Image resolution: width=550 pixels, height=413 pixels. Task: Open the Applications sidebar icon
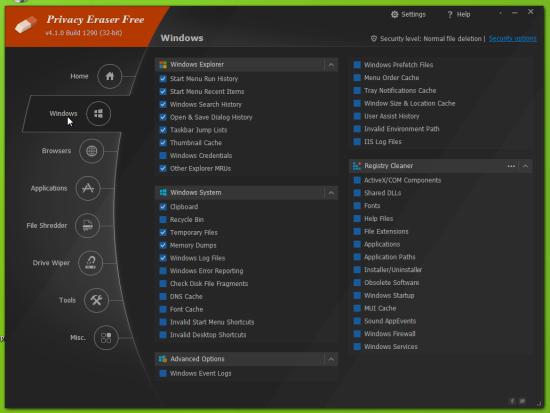pos(88,188)
